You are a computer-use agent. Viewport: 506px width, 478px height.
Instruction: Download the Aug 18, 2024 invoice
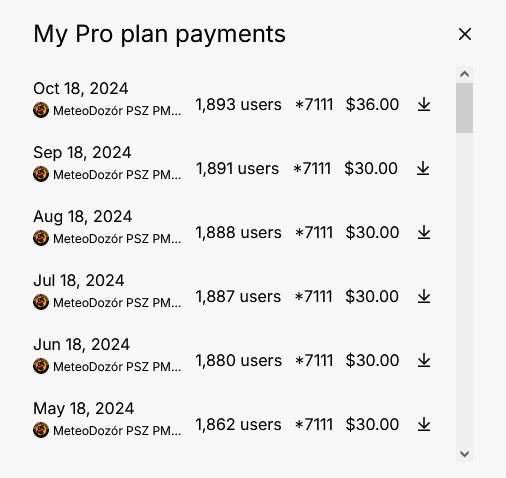424,232
